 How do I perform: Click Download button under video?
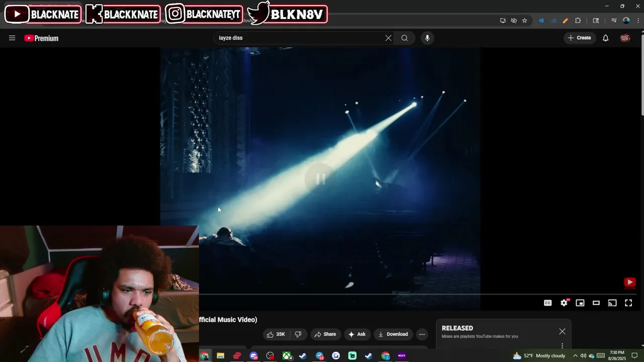[x=393, y=334]
